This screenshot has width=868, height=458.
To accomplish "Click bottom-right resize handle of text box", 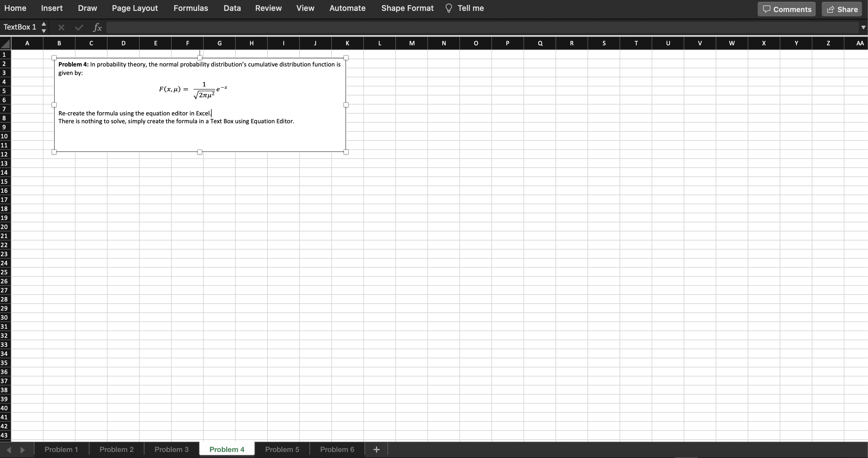I will 346,152.
